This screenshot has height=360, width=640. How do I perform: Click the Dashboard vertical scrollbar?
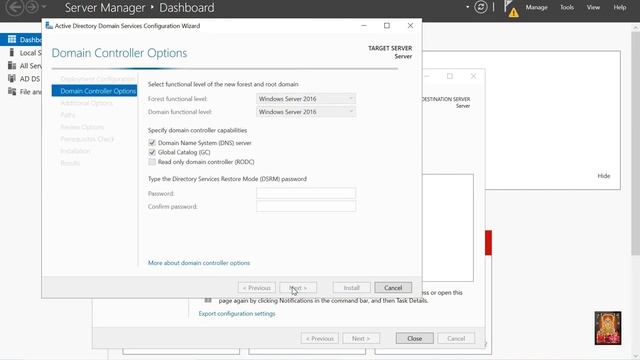click(636, 143)
